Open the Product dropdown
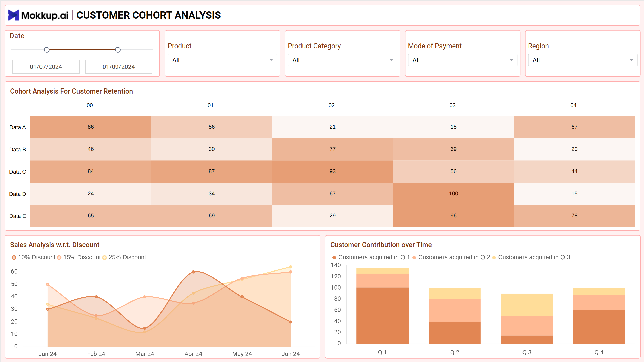644x362 pixels. (222, 60)
